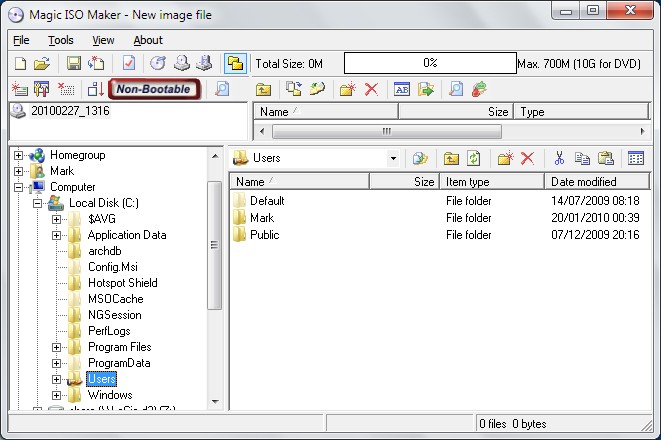This screenshot has height=440, width=661.
Task: Click the scissors cut icon
Action: click(559, 158)
